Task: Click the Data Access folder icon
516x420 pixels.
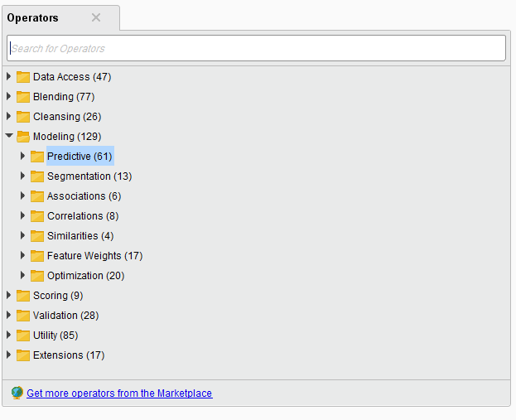Action: [x=23, y=77]
